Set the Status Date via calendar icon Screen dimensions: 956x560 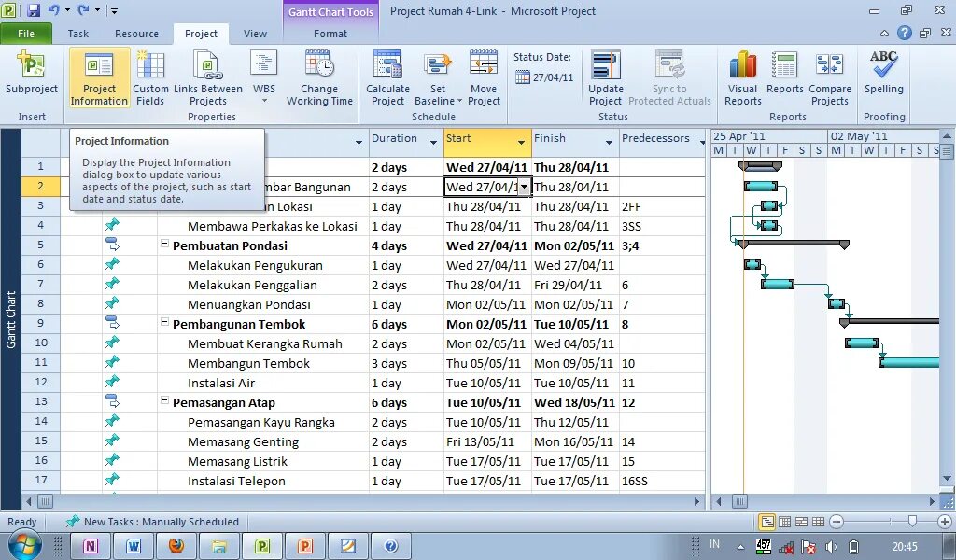[523, 77]
